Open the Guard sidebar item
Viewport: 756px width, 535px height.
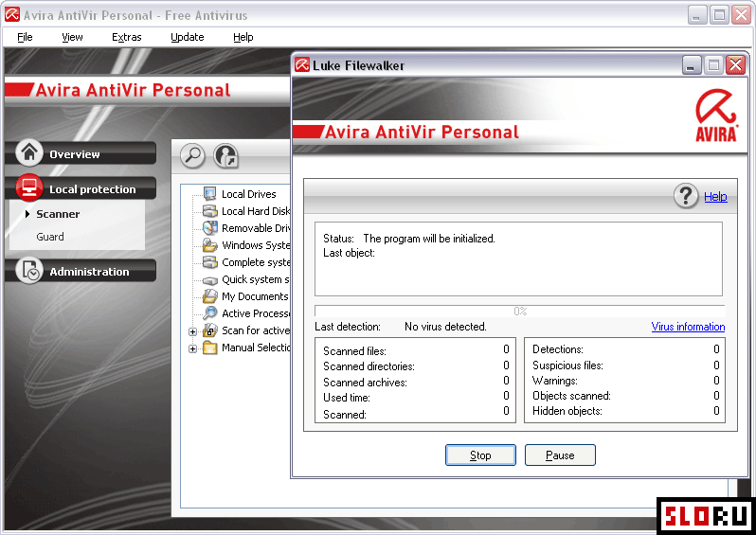pyautogui.click(x=50, y=237)
